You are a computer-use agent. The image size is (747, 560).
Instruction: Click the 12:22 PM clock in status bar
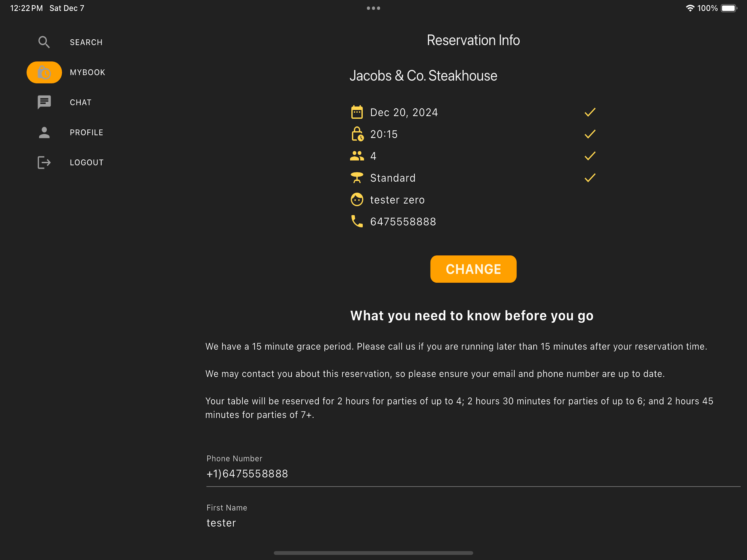click(x=27, y=8)
